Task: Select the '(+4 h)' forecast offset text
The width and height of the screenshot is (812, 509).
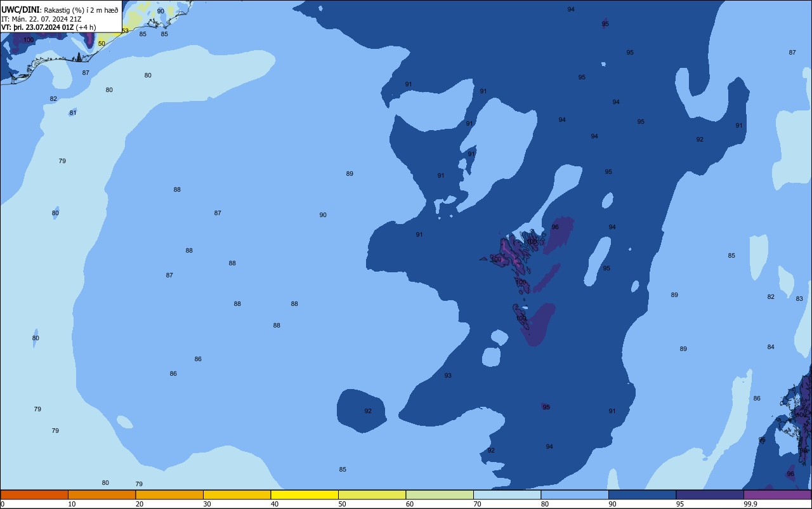Action: (x=86, y=27)
